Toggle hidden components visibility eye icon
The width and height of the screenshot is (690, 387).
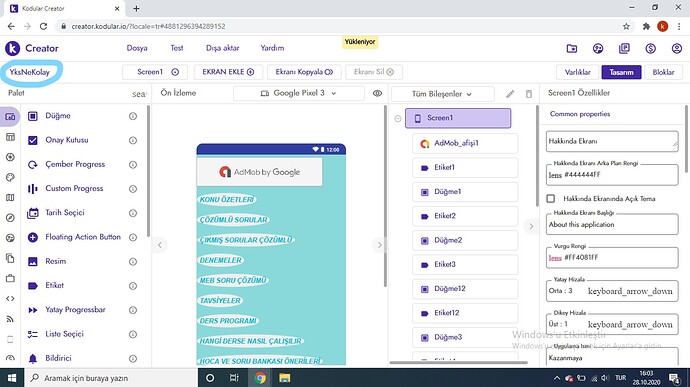pyautogui.click(x=377, y=93)
